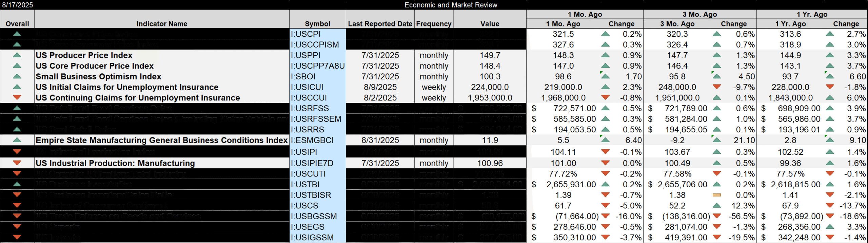Select the 1,953,000.0 value cell
Image resolution: width=868 pixels, height=243 pixels.
[490, 98]
